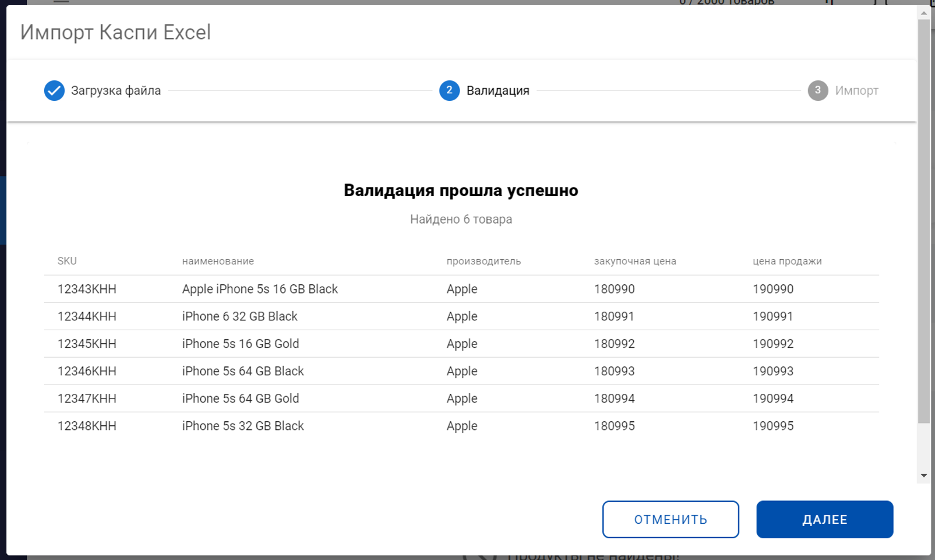This screenshot has width=935, height=560.
Task: Select the Загрузка файла step label
Action: pyautogui.click(x=116, y=91)
